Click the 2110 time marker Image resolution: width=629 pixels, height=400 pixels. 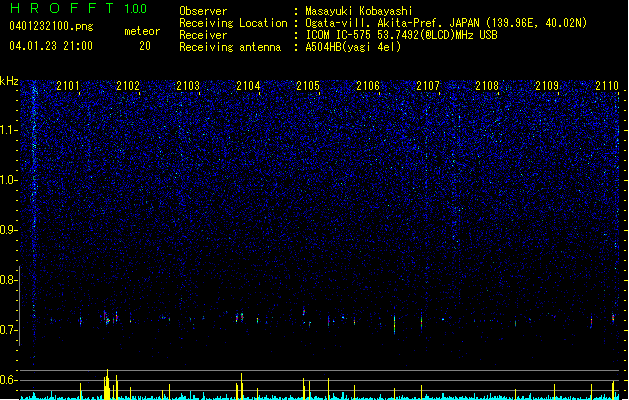pos(607,86)
